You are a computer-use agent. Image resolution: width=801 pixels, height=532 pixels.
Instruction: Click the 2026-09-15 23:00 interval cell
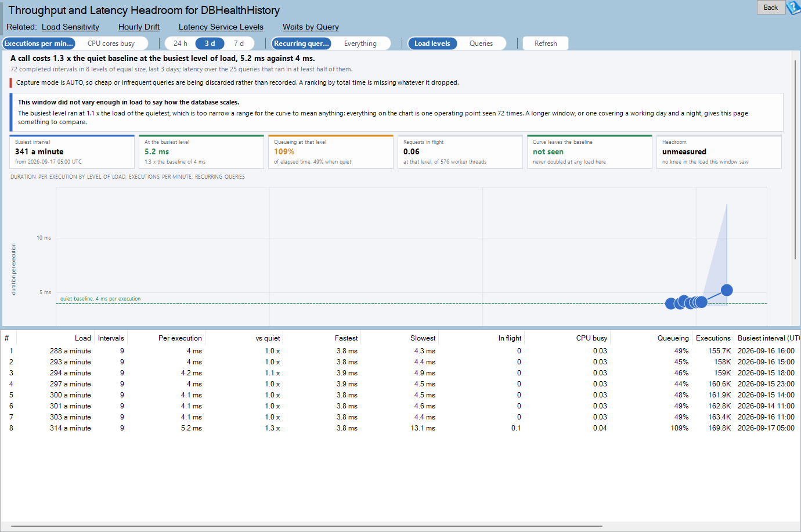766,384
